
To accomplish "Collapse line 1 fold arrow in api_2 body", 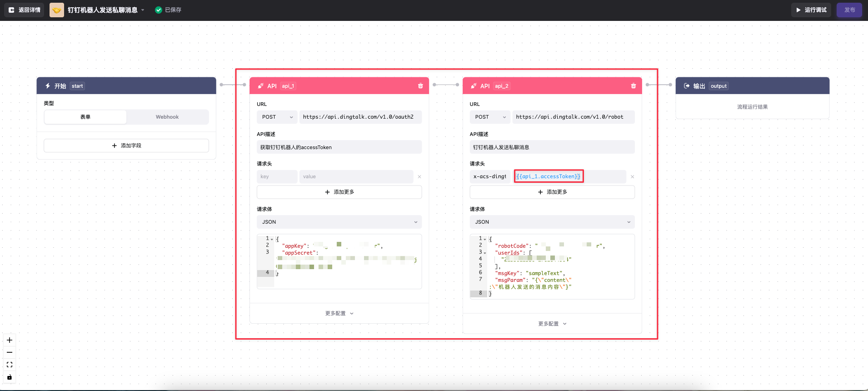I will coord(485,239).
